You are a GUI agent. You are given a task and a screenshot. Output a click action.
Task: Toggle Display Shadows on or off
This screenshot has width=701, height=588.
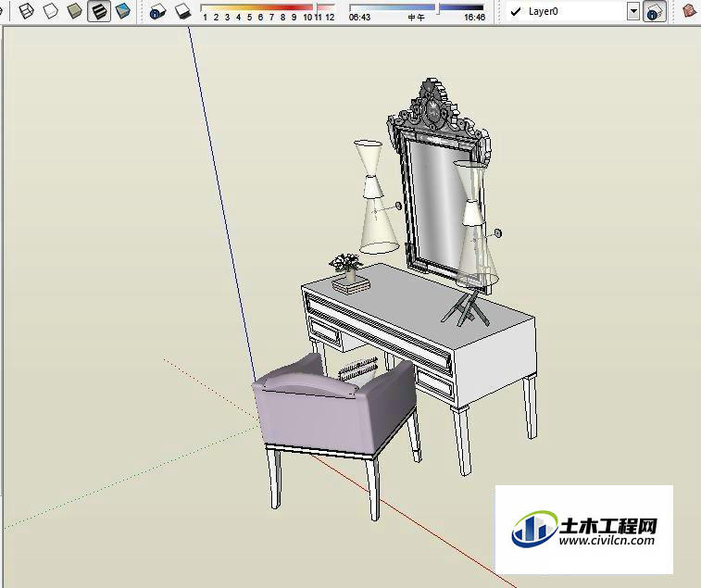tap(182, 11)
